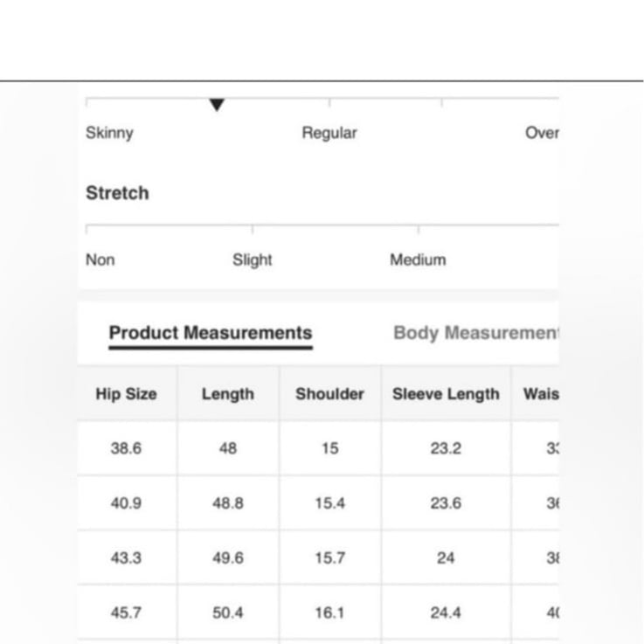Click the Sleeve Length column header
The width and height of the screenshot is (644, 644).
[x=446, y=393]
